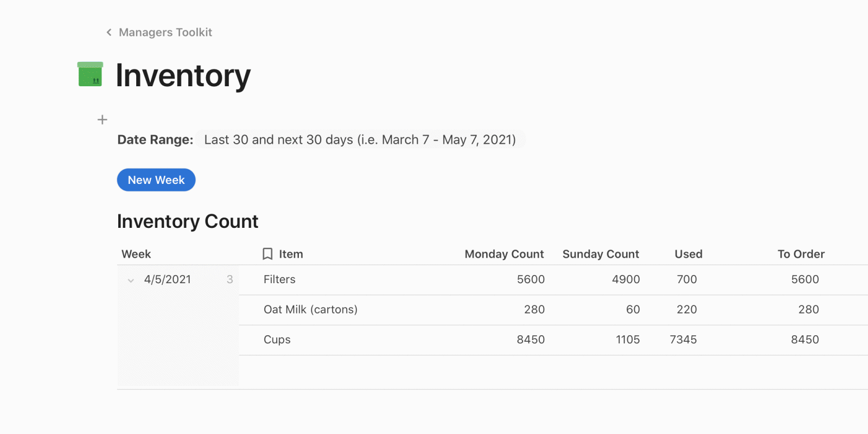This screenshot has width=868, height=434.
Task: Select the Oat Milk (cartons) item
Action: point(310,310)
